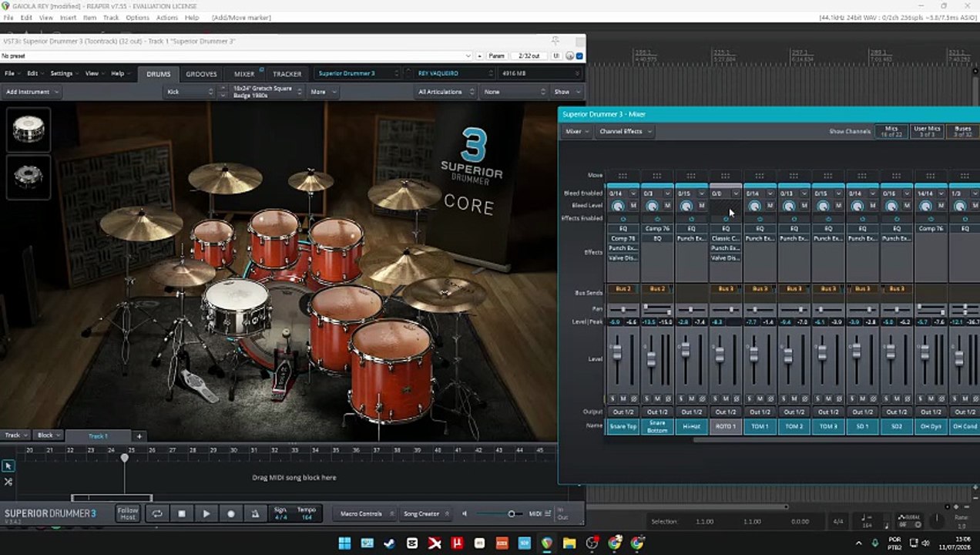
Task: Open the No preset dropdown
Action: pyautogui.click(x=236, y=55)
